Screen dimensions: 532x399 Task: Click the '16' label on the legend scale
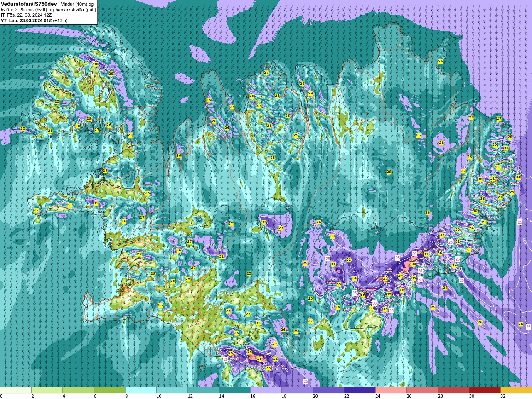click(253, 396)
